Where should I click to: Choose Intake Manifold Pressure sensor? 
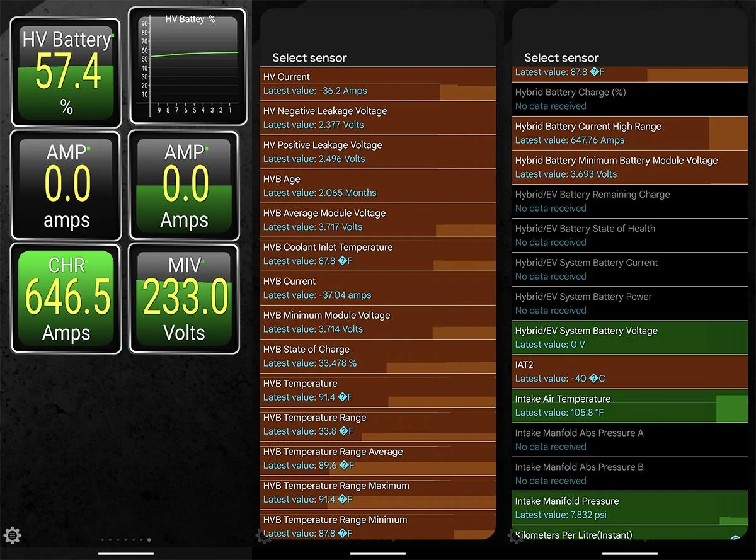coord(630,507)
